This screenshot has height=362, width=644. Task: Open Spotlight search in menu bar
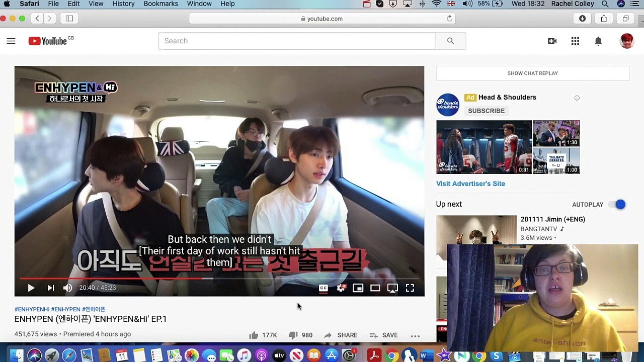click(605, 4)
